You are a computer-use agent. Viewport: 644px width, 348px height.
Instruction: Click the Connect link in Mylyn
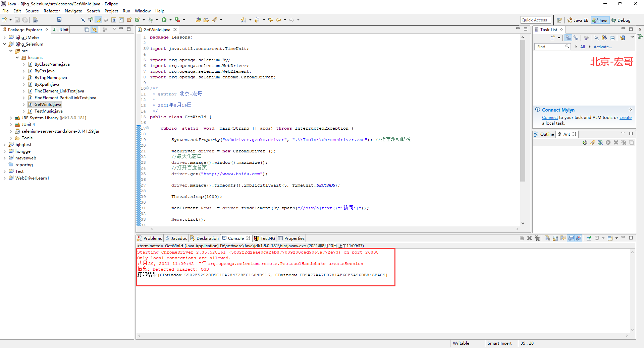pos(550,118)
